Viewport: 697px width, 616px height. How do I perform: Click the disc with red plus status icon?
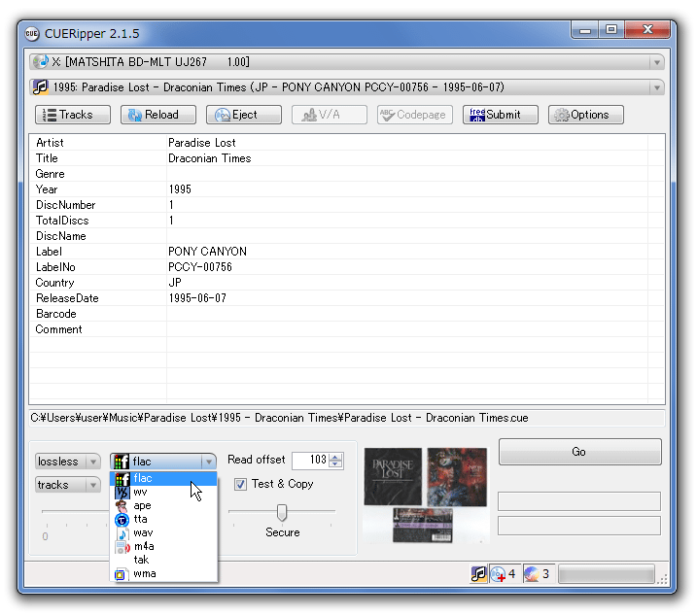(499, 574)
